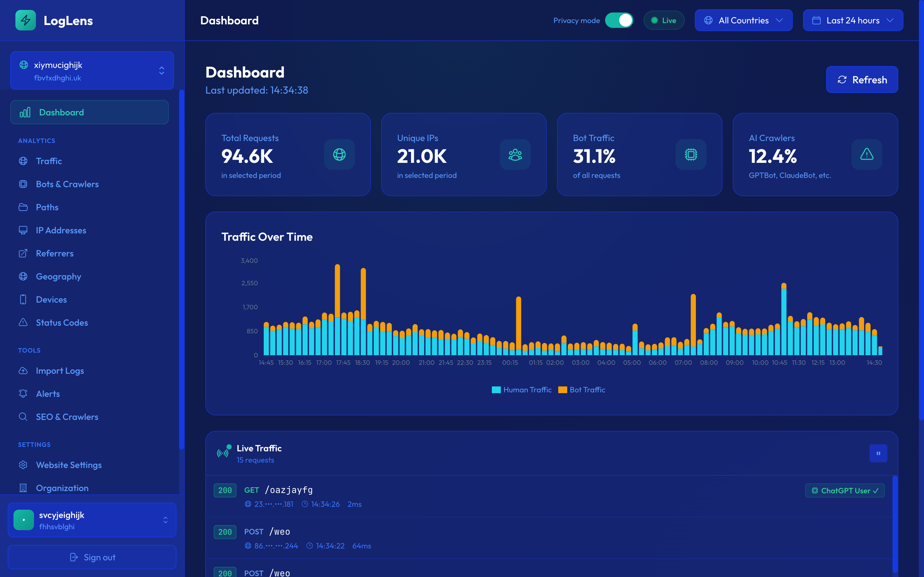Open the Status Codes report
The height and width of the screenshot is (577, 924).
(x=62, y=322)
